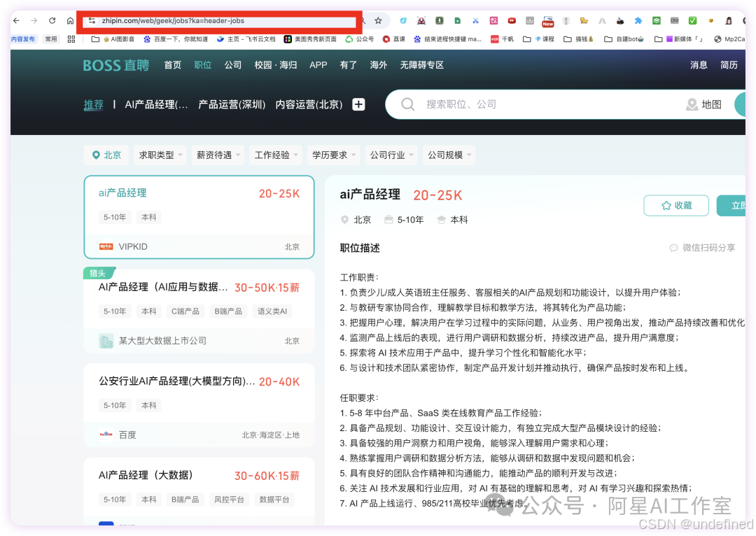Click the browser back arrow

(x=15, y=20)
